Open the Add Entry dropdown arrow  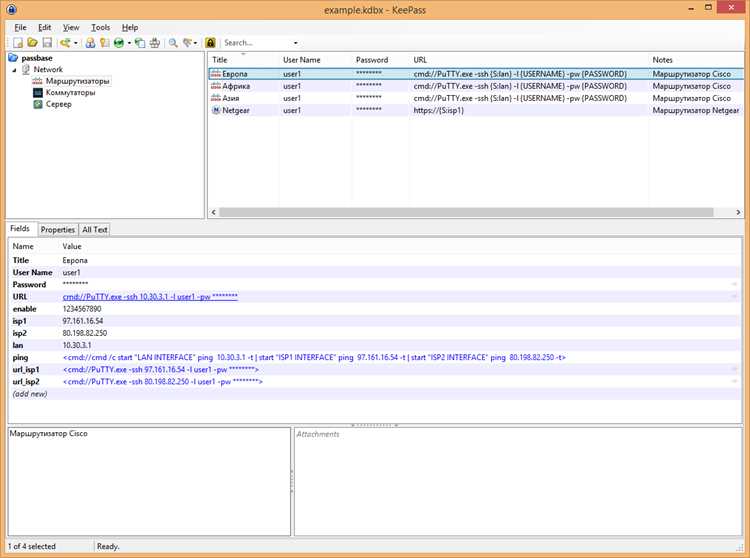76,43
